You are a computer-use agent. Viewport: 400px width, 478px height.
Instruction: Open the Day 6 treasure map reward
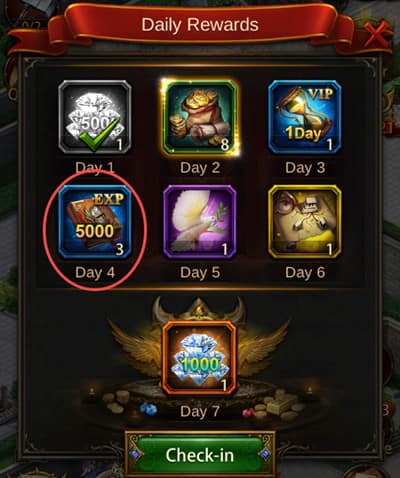(x=305, y=222)
